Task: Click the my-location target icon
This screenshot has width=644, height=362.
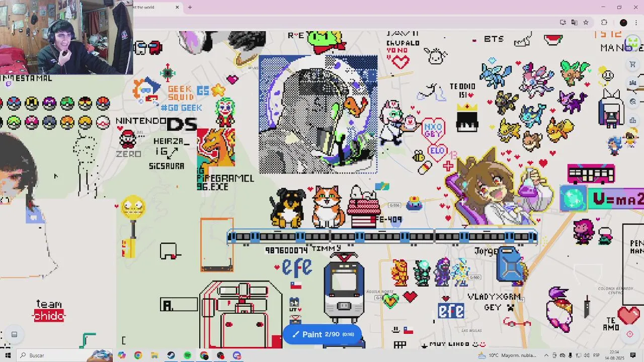Action: pyautogui.click(x=629, y=334)
